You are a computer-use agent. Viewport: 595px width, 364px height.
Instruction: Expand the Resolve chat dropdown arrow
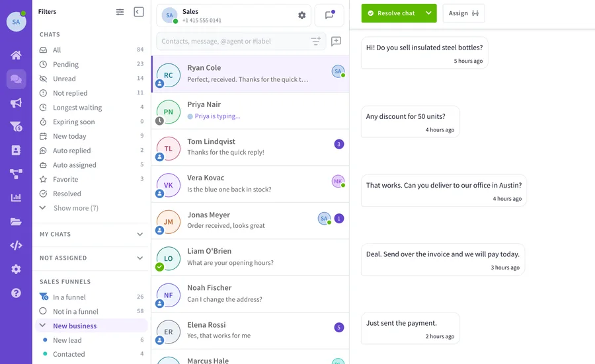tap(428, 13)
